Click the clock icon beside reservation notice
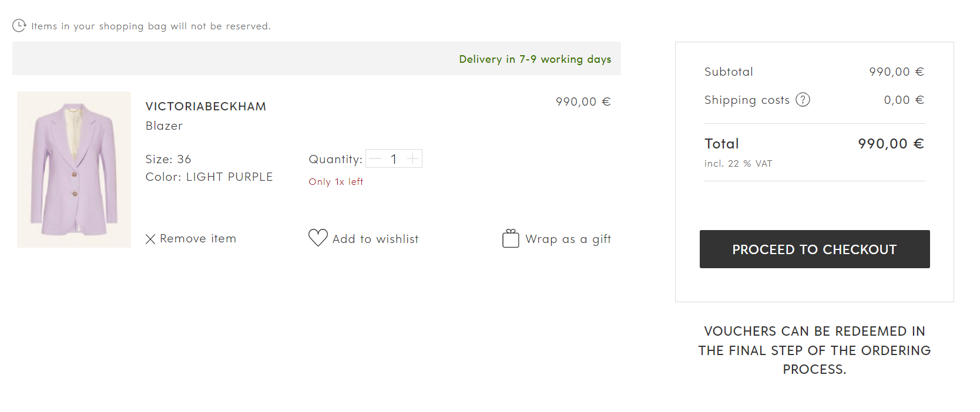980x412 pixels. point(19,26)
